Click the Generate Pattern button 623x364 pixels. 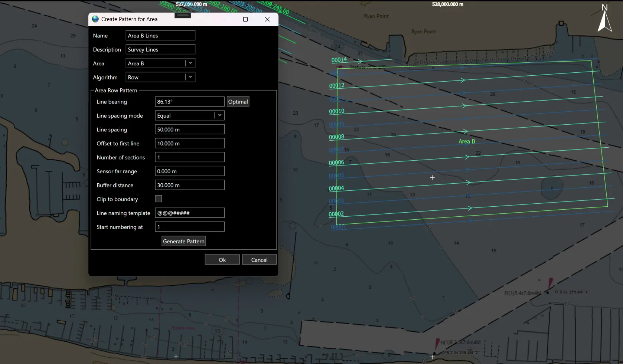183,241
